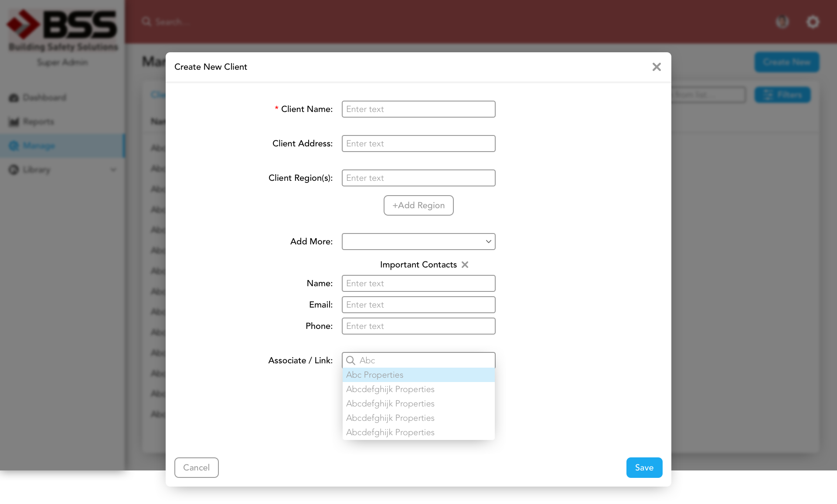Expand the Library sidebar chevron
Screen dimensions: 837x504
(113, 170)
